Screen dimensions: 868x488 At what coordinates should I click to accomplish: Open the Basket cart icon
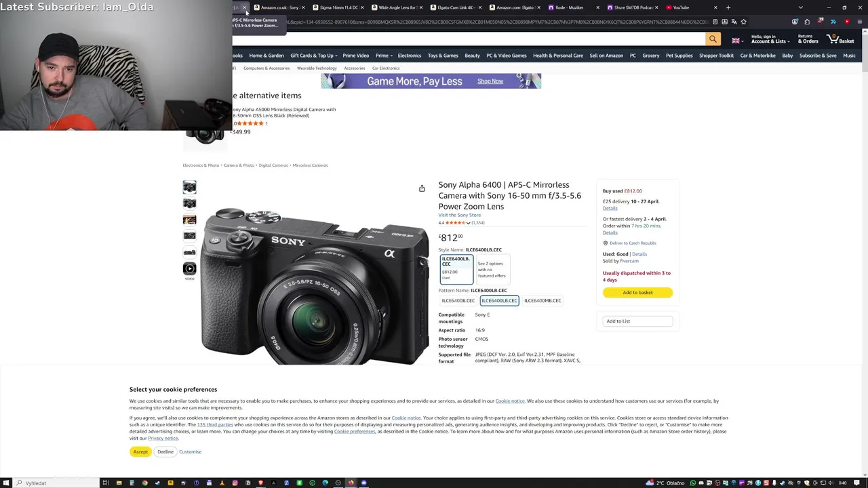click(x=842, y=39)
